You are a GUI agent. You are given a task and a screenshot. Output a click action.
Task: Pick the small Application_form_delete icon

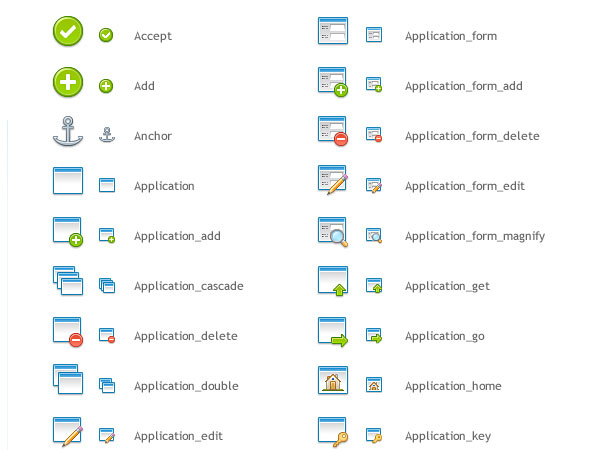(374, 135)
